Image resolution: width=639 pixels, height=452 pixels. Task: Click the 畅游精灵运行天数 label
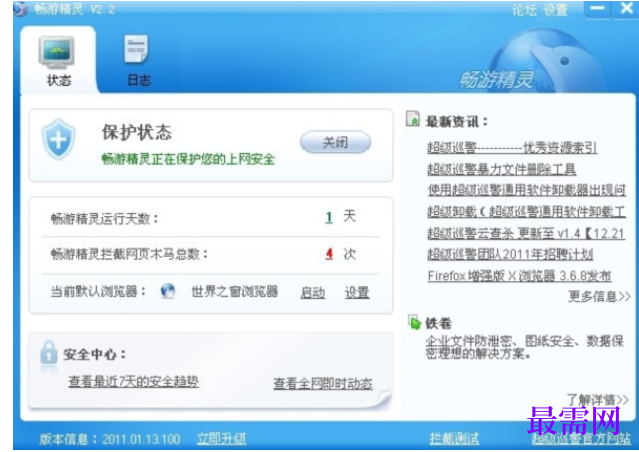coord(104,219)
